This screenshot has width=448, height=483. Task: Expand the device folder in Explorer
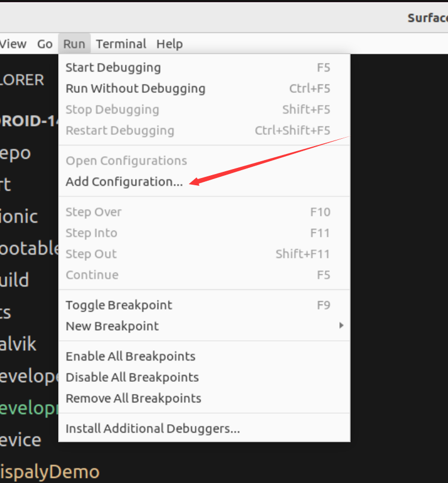pos(21,440)
